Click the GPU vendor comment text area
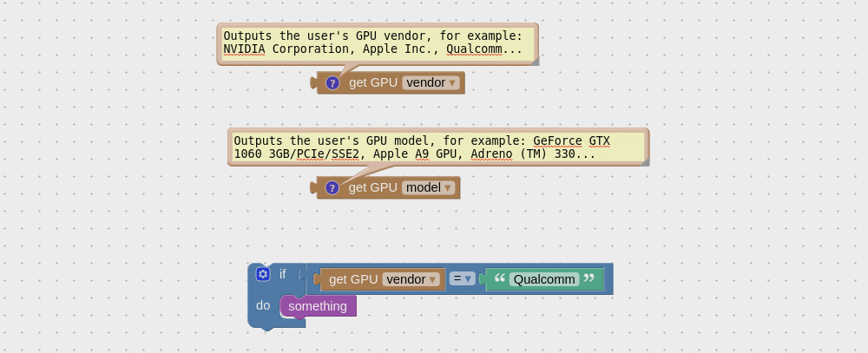This screenshot has height=353, width=868. (x=378, y=43)
